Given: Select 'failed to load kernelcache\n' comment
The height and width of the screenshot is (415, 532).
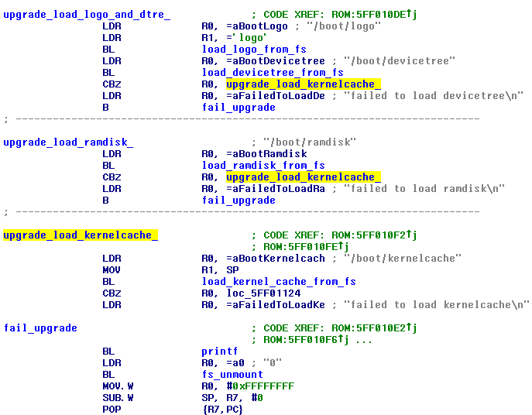Looking at the screenshot, I should 436,305.
